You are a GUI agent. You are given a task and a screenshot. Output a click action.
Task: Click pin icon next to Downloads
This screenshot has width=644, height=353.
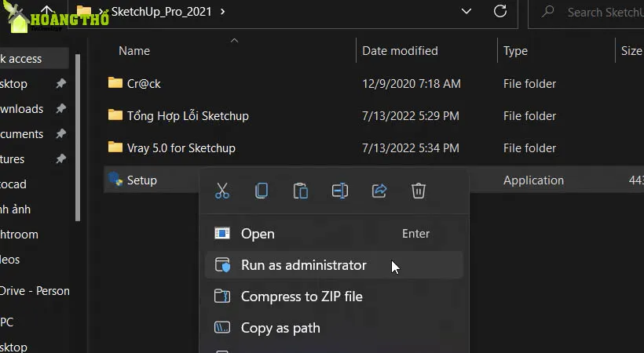60,109
